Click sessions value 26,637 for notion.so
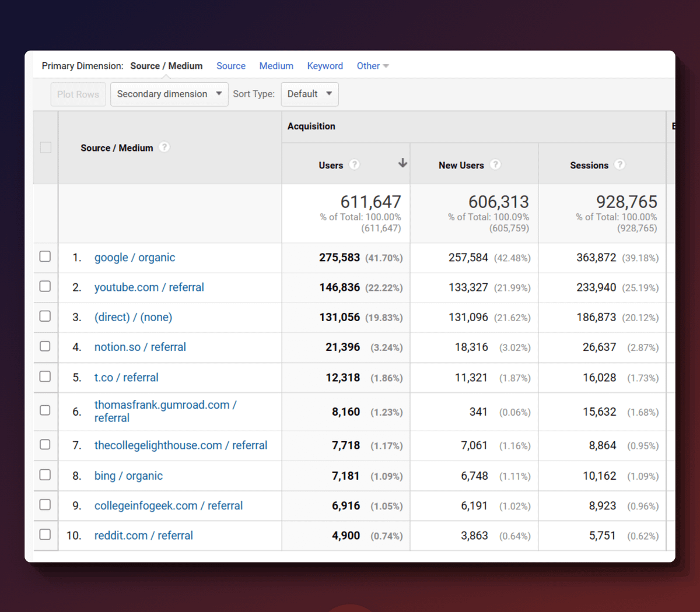This screenshot has width=700, height=612. click(599, 347)
